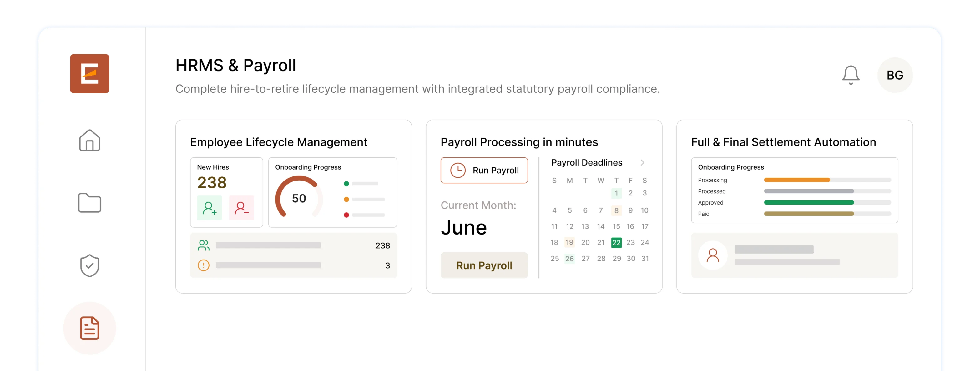Click the green add-user icon
Image resolution: width=980 pixels, height=371 pixels.
click(x=209, y=208)
